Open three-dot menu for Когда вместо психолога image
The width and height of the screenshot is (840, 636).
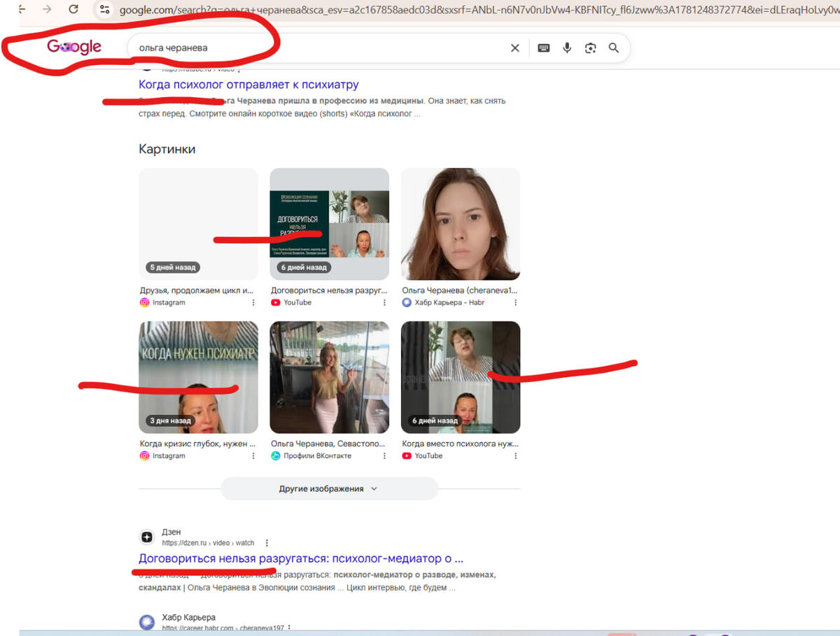coord(516,455)
